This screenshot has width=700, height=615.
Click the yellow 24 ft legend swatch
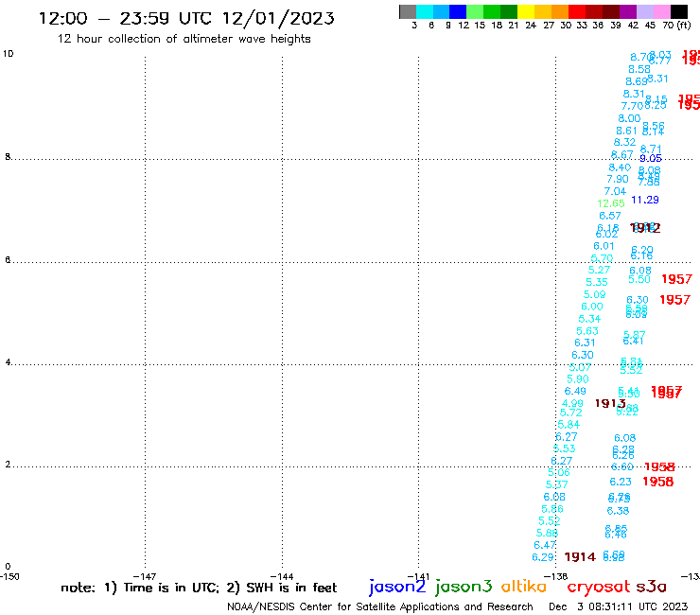[526, 11]
